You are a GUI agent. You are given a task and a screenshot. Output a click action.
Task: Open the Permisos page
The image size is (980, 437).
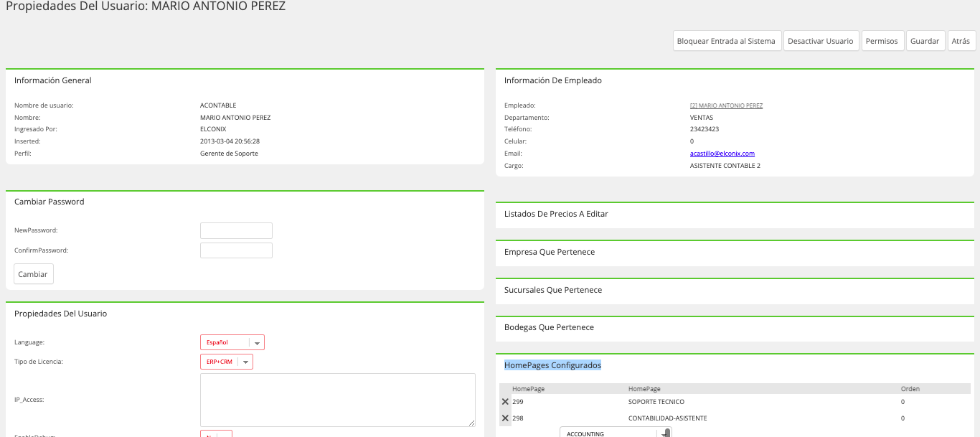tap(882, 41)
